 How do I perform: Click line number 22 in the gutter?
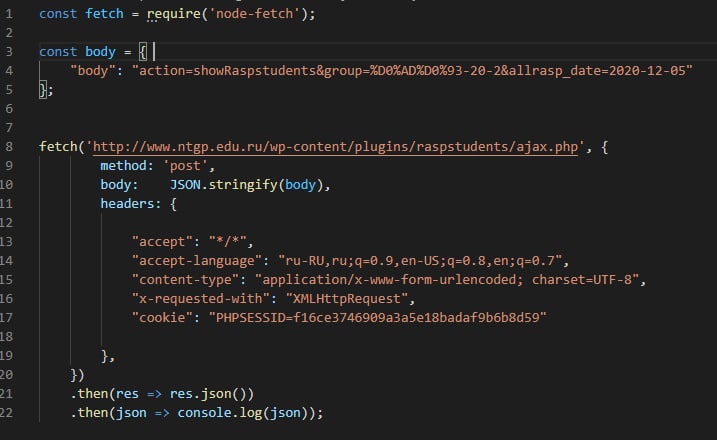[6, 413]
